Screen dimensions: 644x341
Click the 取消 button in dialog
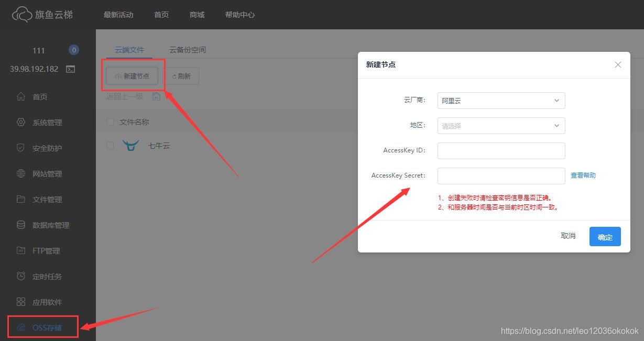click(x=568, y=236)
